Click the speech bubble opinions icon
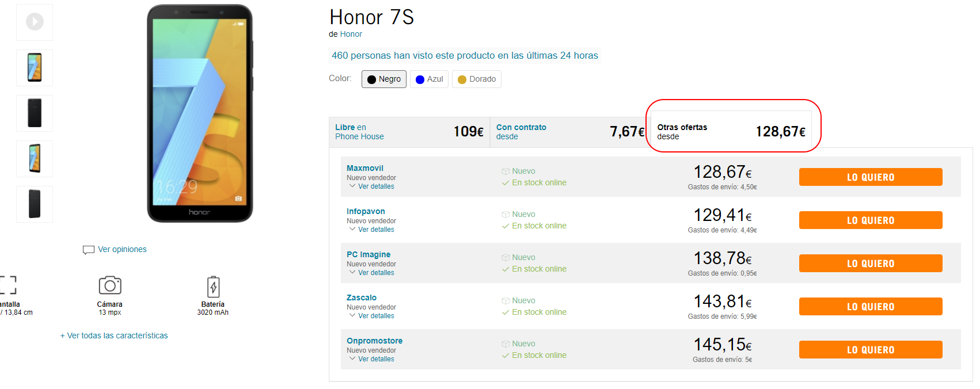This screenshot has height=389, width=980. 88,250
